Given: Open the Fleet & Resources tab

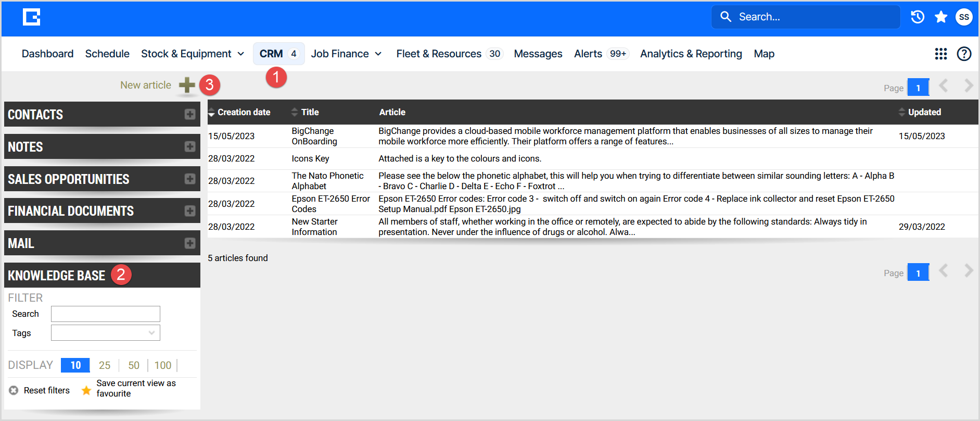Looking at the screenshot, I should (439, 54).
